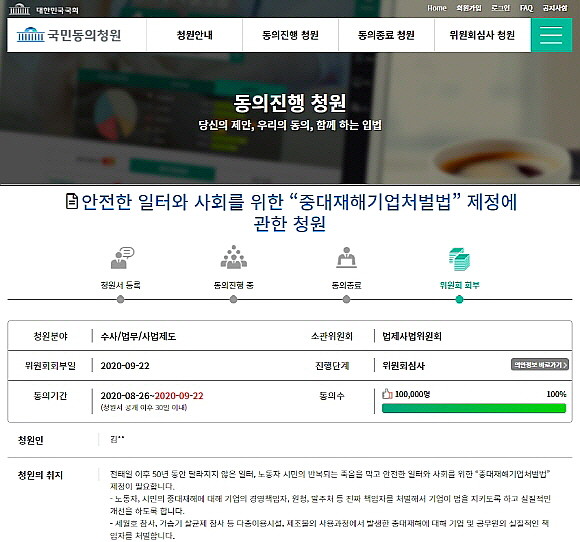Screen dimensions: 580x542
Task: Click the 회원가입 link
Action: 469,8
